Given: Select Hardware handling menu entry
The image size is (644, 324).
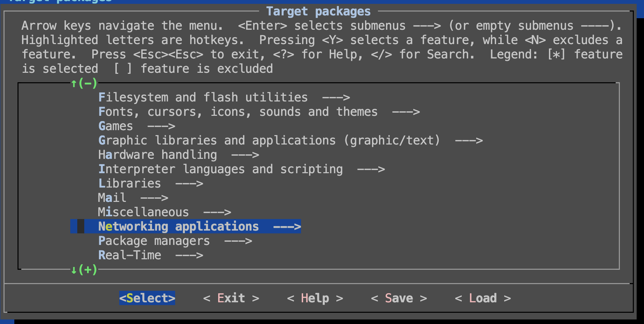Looking at the screenshot, I should 157,155.
